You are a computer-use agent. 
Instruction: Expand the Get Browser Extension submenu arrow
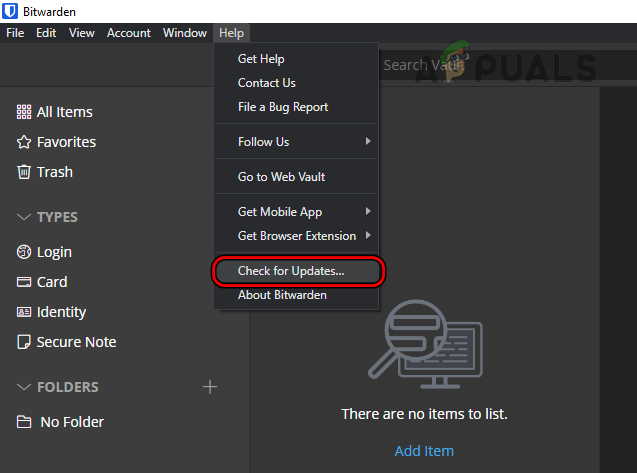[x=368, y=235]
